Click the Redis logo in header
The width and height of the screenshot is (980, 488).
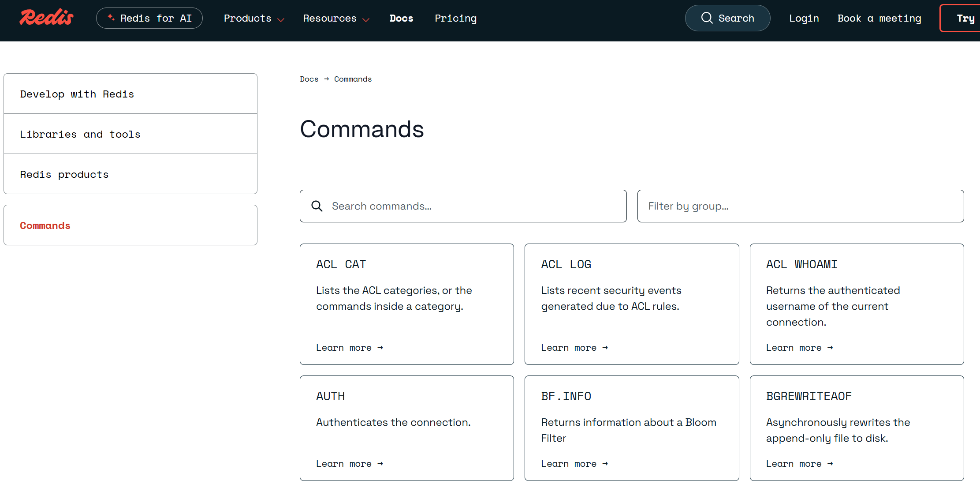[46, 18]
